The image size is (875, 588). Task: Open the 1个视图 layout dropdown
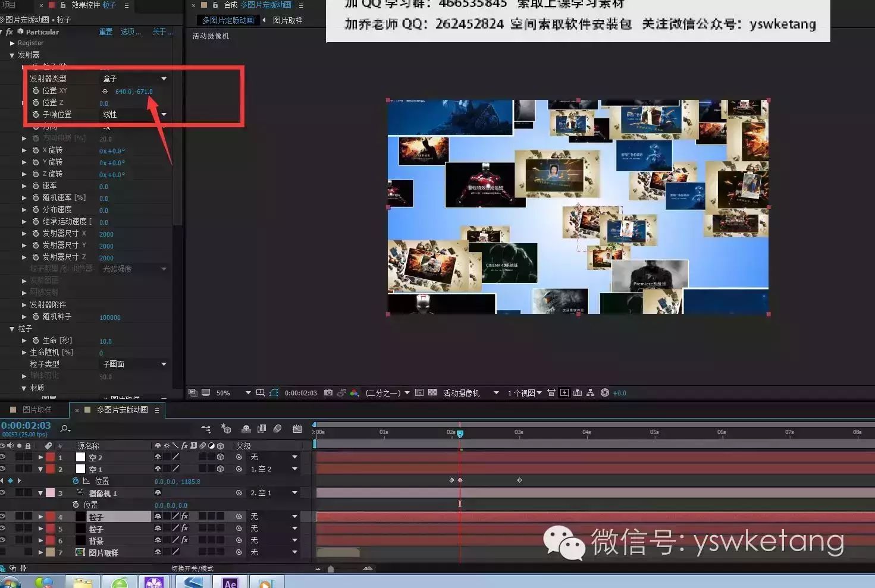pyautogui.click(x=524, y=393)
